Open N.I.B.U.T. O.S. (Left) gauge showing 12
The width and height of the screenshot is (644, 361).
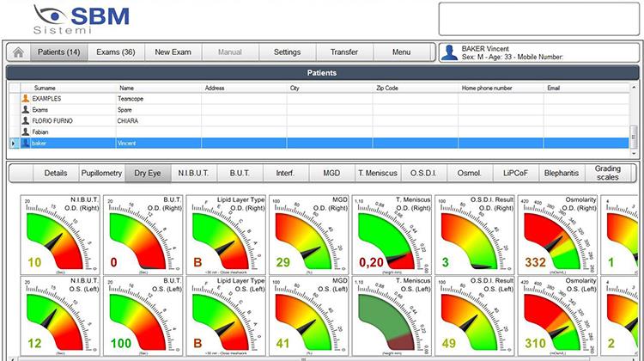click(x=60, y=315)
